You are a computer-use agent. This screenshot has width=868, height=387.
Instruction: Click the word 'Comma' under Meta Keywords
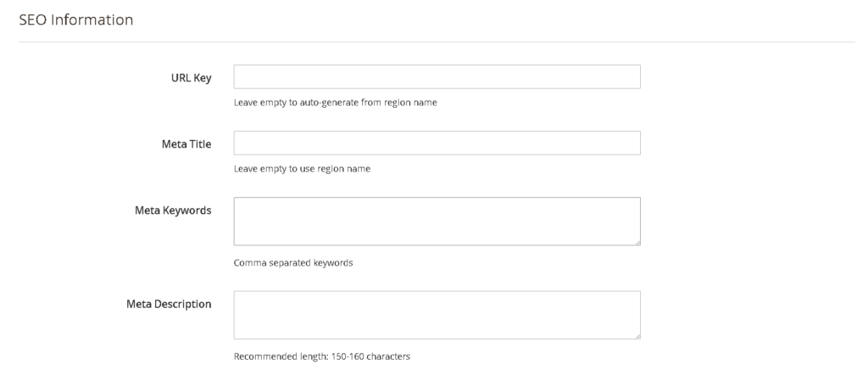pos(248,262)
